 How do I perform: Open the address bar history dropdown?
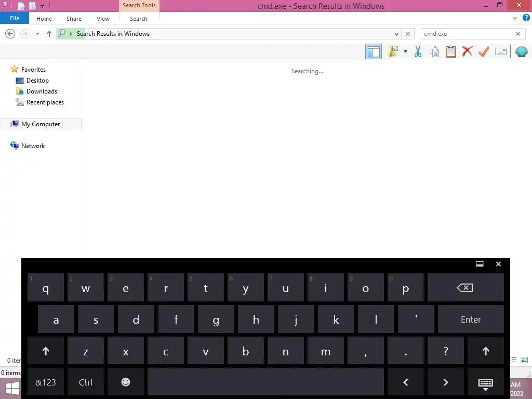coord(396,34)
